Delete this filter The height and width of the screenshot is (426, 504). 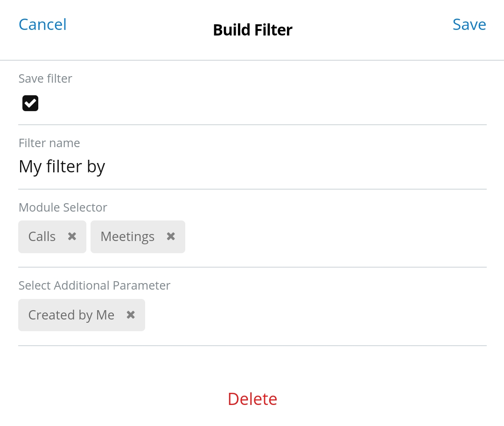tap(252, 399)
